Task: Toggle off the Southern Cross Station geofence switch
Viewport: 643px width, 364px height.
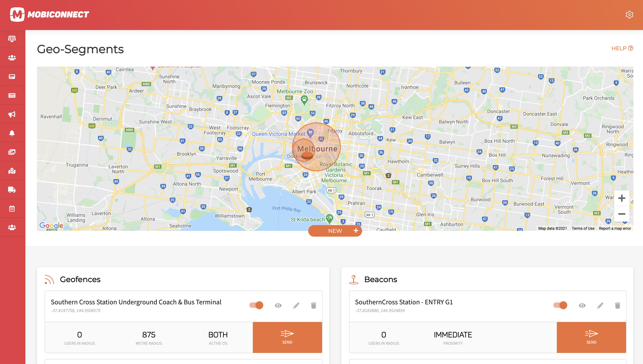Action: coord(256,305)
